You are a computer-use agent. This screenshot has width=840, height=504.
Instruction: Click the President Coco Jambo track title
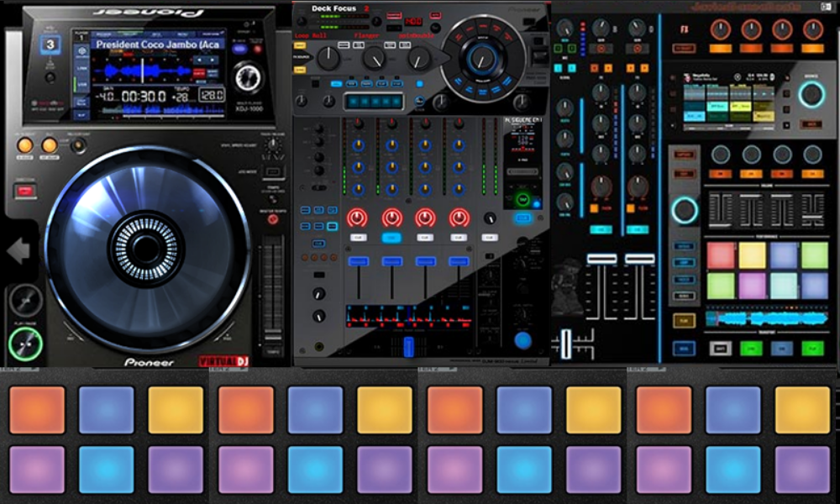pyautogui.click(x=158, y=45)
